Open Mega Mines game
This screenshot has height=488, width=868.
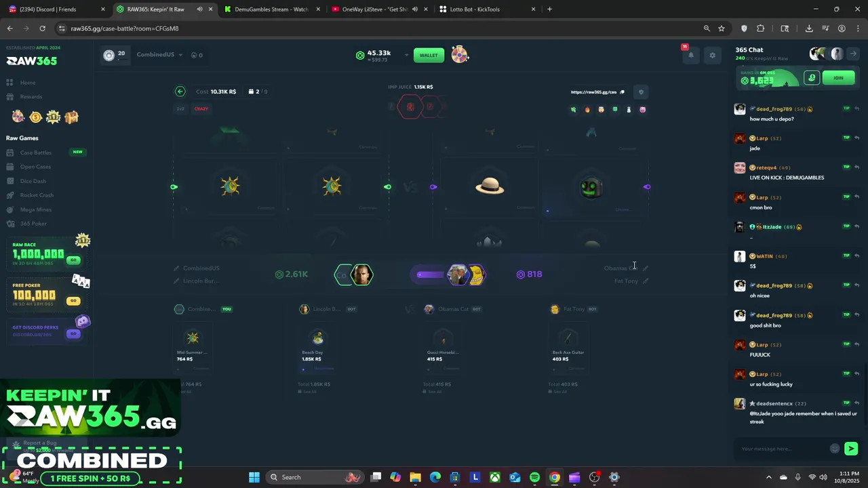click(x=35, y=209)
